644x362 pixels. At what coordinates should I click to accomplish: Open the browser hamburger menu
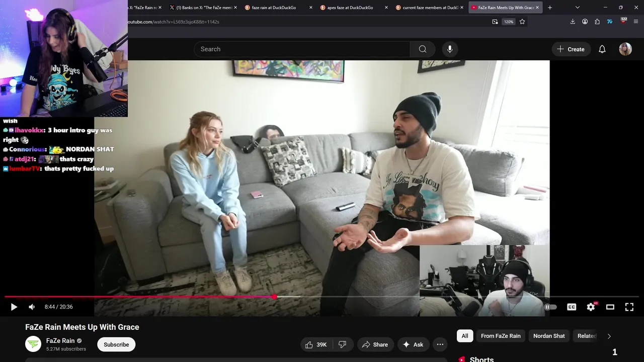coord(636,22)
